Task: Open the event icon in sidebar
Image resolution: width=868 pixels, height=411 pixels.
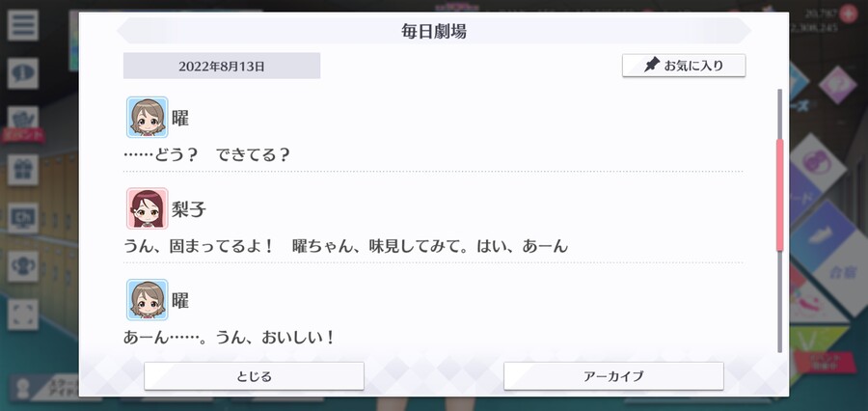Action: (x=23, y=122)
